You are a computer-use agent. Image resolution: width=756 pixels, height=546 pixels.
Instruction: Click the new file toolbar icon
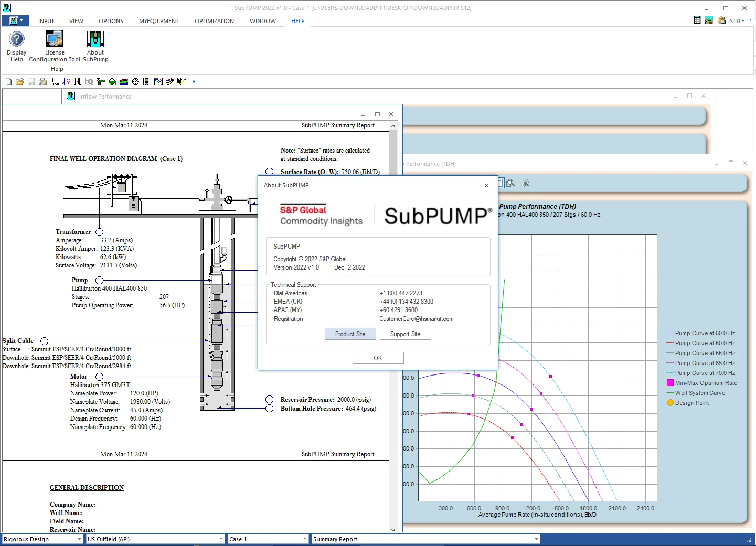click(8, 82)
